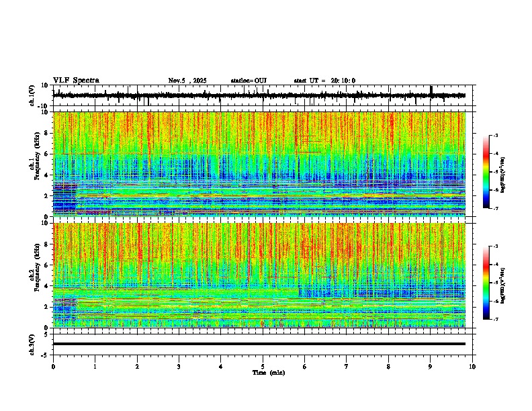Click the "6" tick on the Time axis
The image size is (532, 411).
tap(305, 367)
